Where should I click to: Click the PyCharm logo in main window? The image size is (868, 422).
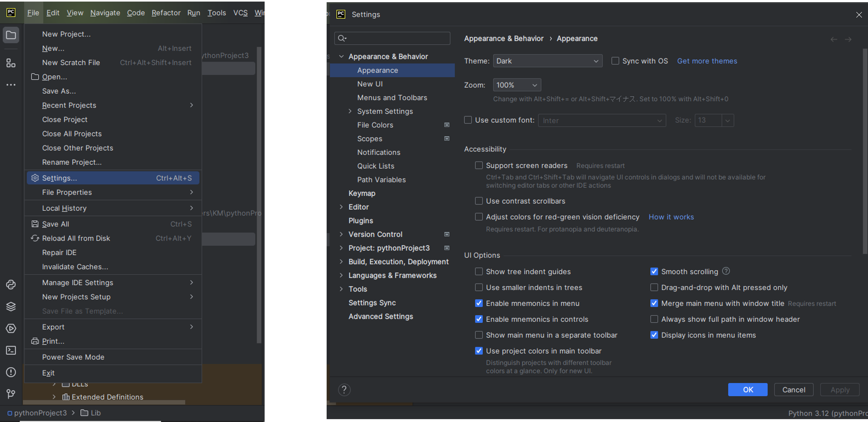click(x=11, y=12)
